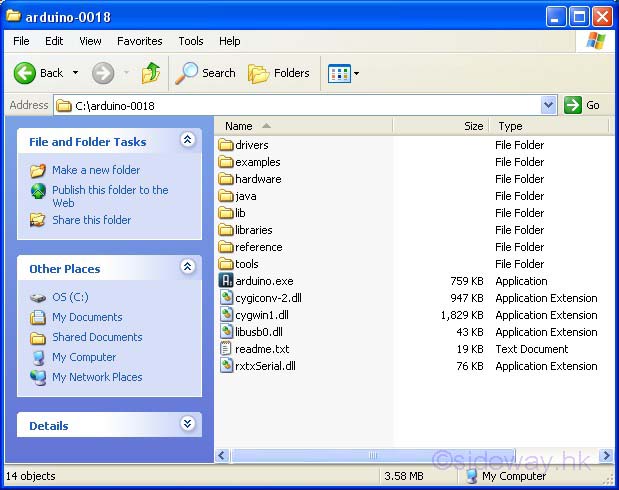Open the Address bar dropdown

[548, 105]
